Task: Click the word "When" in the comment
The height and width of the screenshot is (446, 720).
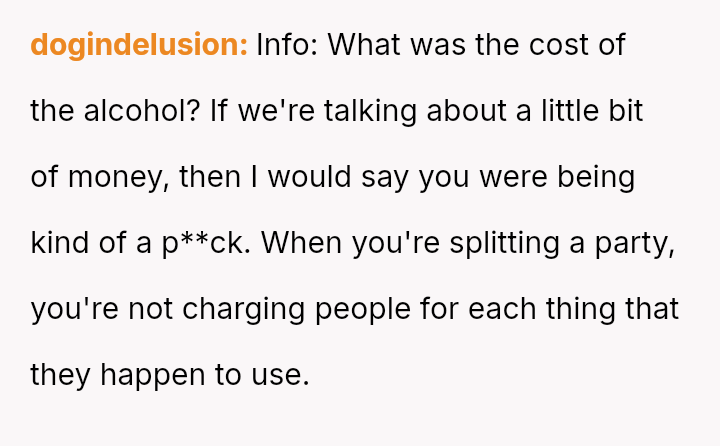Action: pyautogui.click(x=312, y=243)
